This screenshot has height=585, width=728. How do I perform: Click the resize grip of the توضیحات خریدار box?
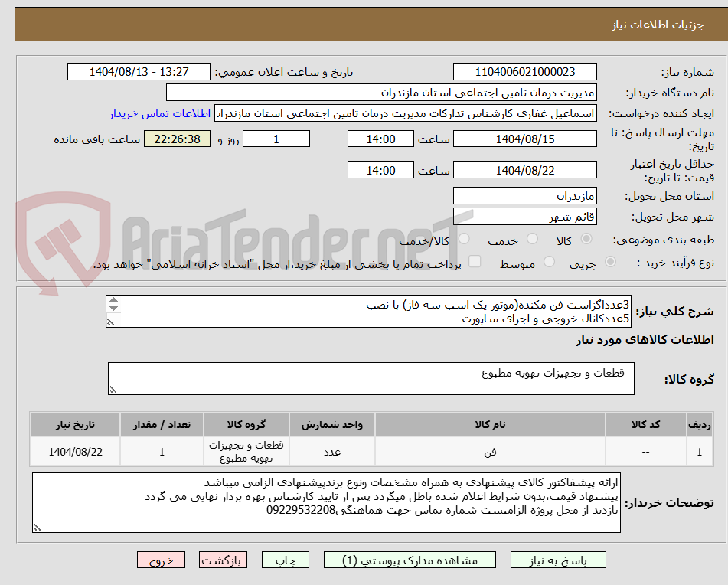[35, 527]
